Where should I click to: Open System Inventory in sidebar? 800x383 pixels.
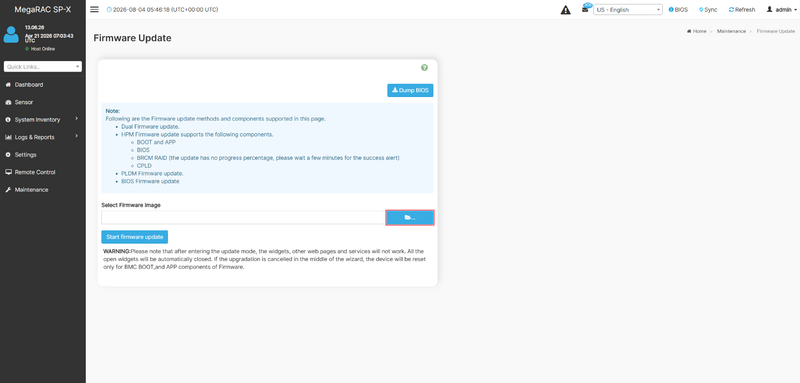[37, 119]
